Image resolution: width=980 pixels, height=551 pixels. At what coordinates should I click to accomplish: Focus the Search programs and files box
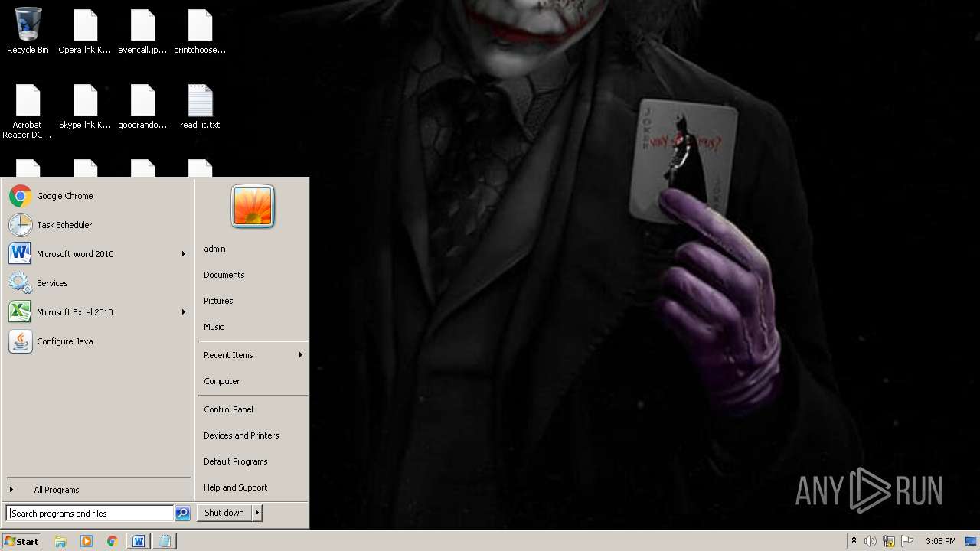click(x=90, y=514)
